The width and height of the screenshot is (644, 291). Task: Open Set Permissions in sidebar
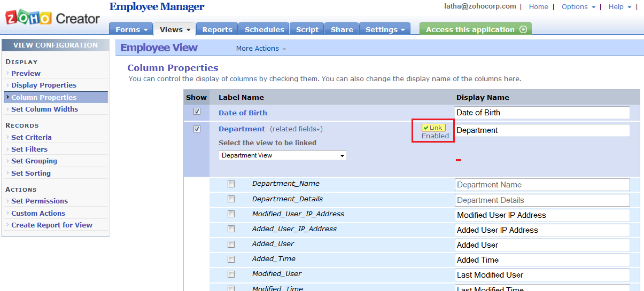pyautogui.click(x=40, y=201)
